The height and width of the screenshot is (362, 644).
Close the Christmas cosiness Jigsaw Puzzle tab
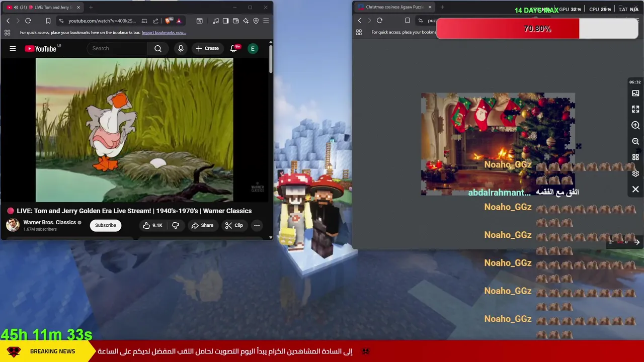click(x=430, y=7)
